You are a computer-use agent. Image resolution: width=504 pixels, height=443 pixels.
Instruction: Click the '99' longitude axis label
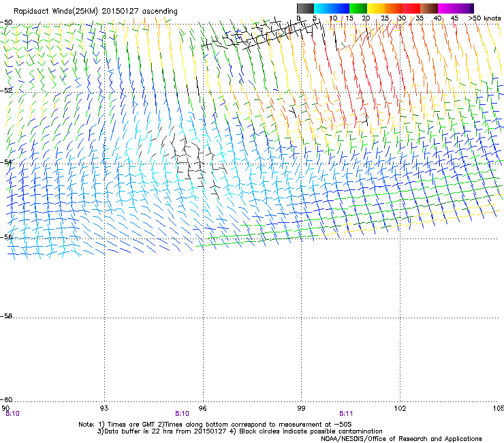pos(301,408)
